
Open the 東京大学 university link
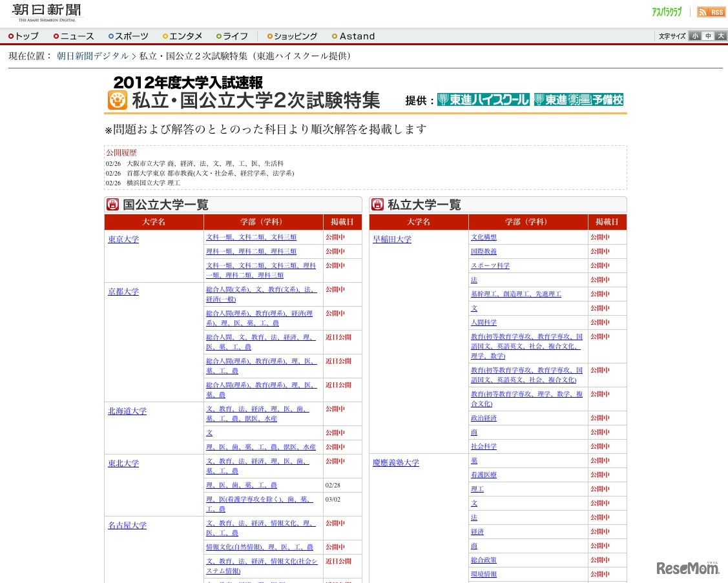[x=123, y=240]
